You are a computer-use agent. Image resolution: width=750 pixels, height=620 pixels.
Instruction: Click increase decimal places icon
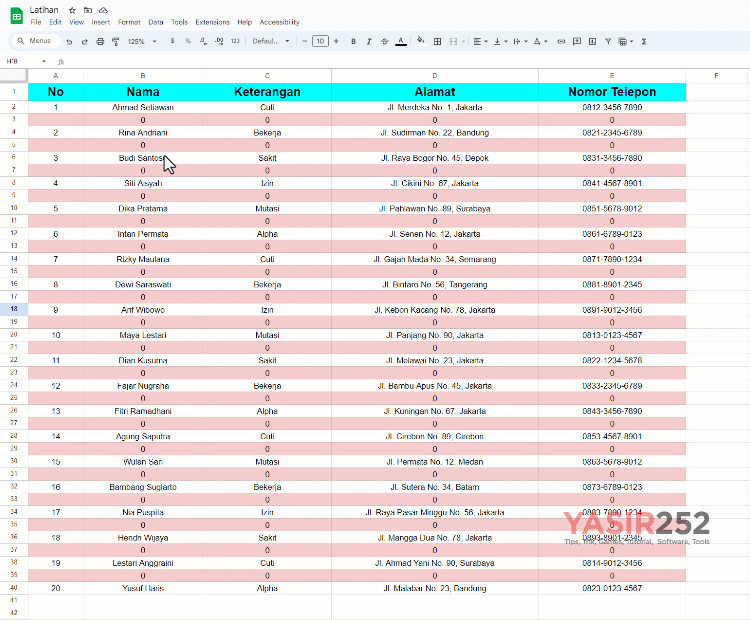(219, 41)
